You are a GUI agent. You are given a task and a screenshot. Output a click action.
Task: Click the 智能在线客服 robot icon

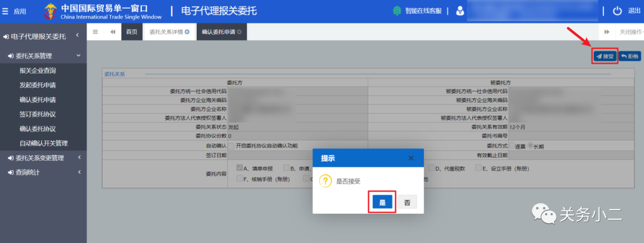click(x=397, y=11)
